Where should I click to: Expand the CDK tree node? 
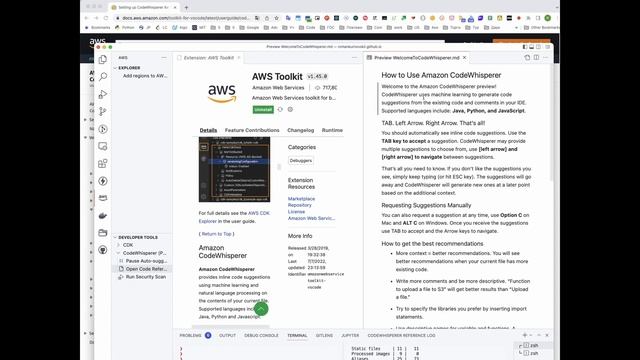click(x=119, y=245)
